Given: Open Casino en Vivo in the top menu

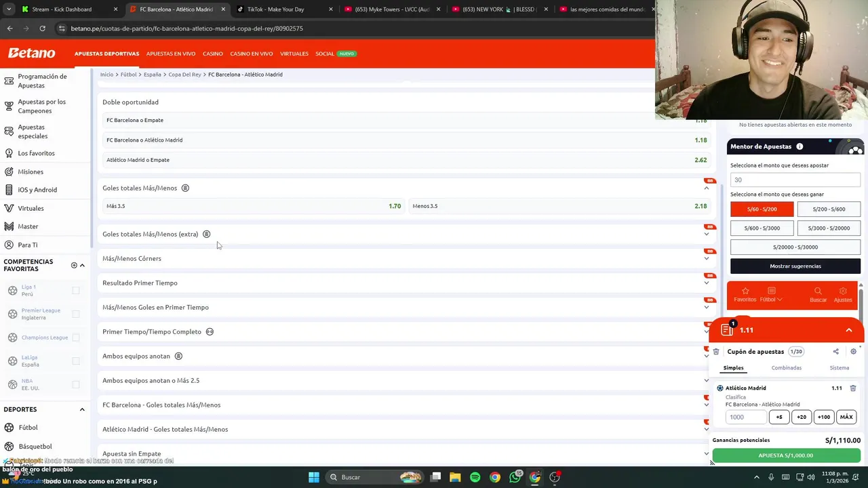Looking at the screenshot, I should click(x=252, y=54).
